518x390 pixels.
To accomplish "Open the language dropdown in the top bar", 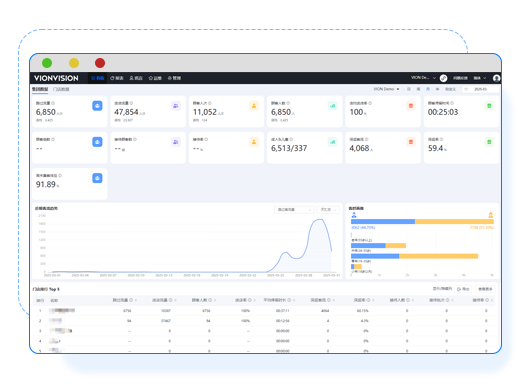I will point(480,78).
